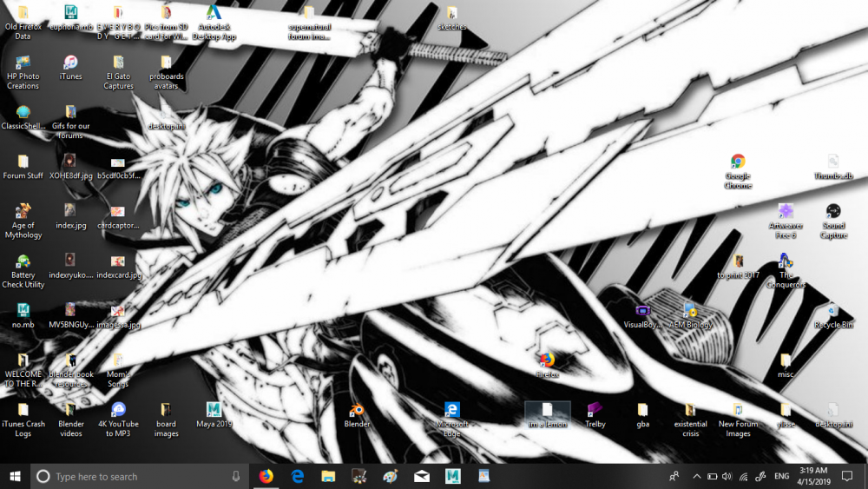Open the clock showing 3:19 AM

814,476
